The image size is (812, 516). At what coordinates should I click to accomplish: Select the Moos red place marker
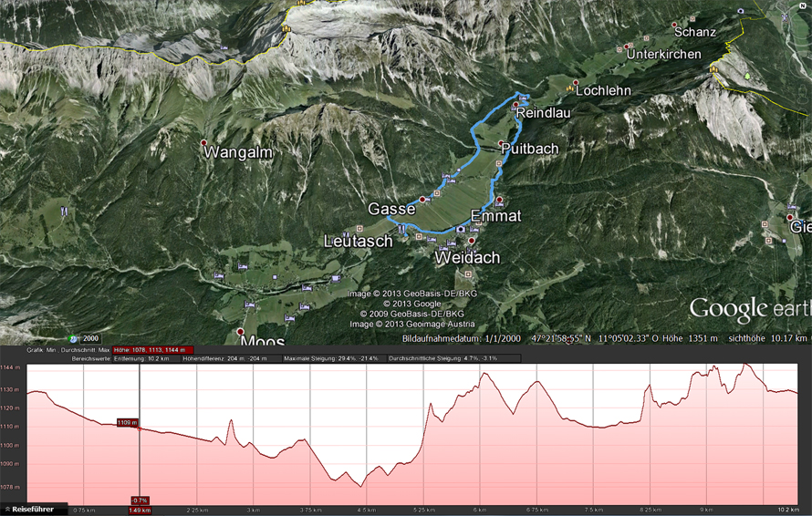tap(240, 331)
